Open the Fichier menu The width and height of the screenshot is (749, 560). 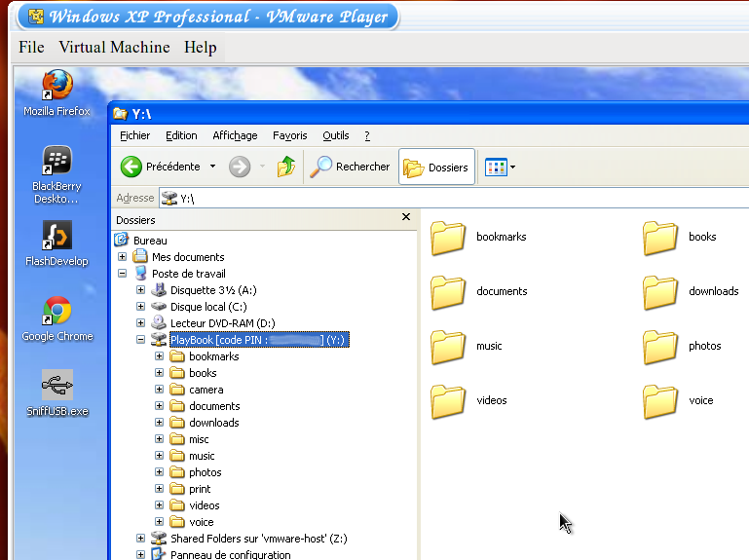pyautogui.click(x=134, y=135)
